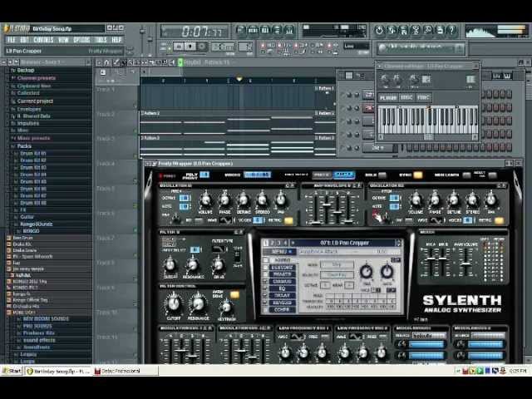532x399 pixels.
Task: Show the step sequencer via toolbar icon
Action: coord(253,30)
